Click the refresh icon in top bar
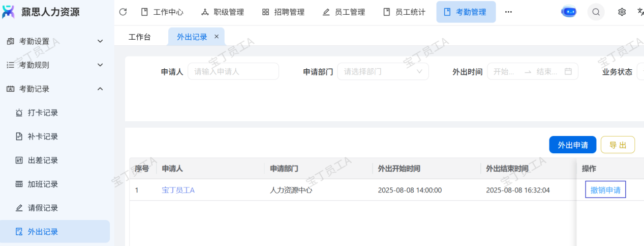The width and height of the screenshot is (644, 246). [x=122, y=12]
